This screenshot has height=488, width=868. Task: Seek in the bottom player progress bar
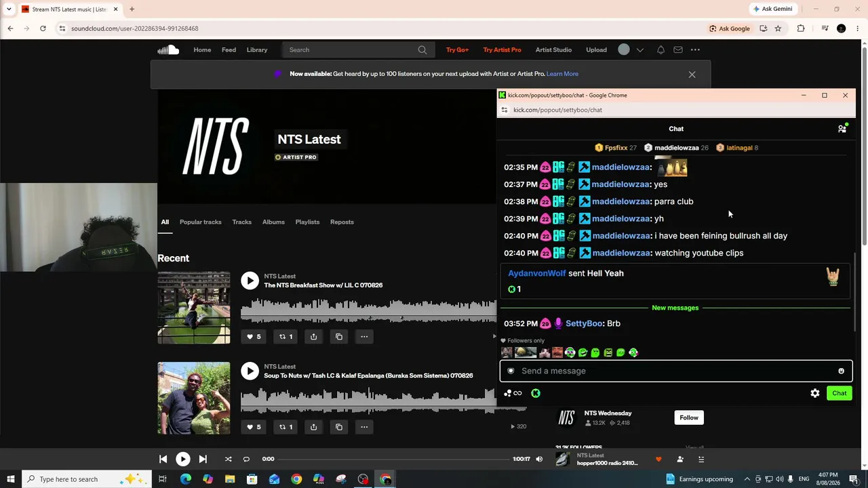[x=393, y=459]
